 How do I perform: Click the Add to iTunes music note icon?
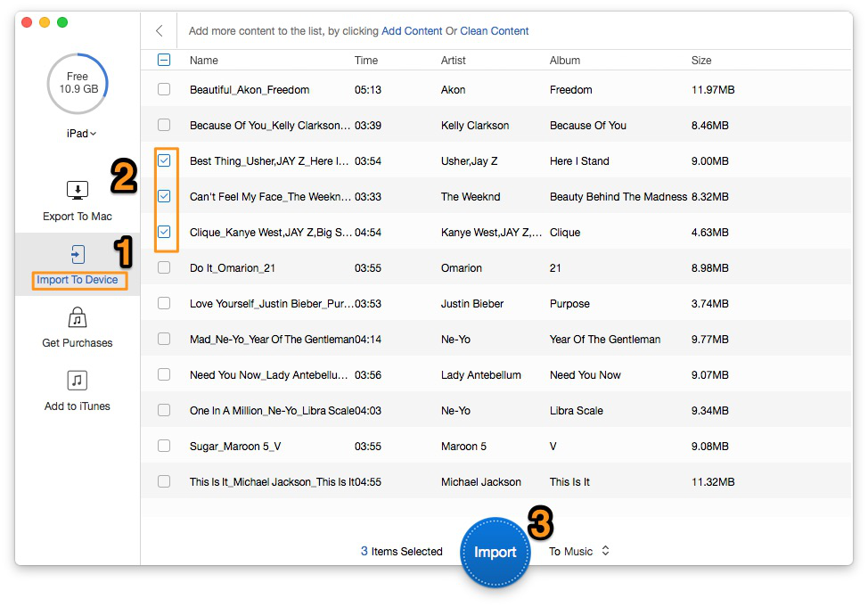[x=78, y=381]
